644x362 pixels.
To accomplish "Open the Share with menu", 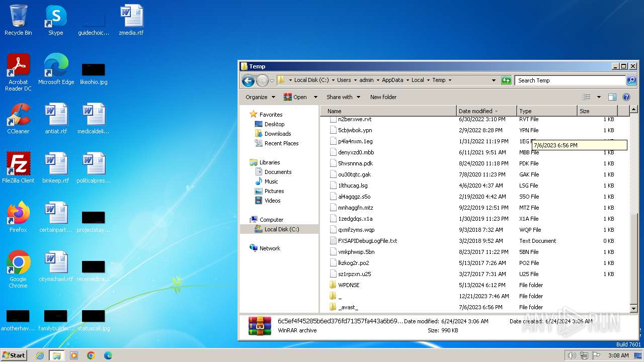I will [x=343, y=97].
